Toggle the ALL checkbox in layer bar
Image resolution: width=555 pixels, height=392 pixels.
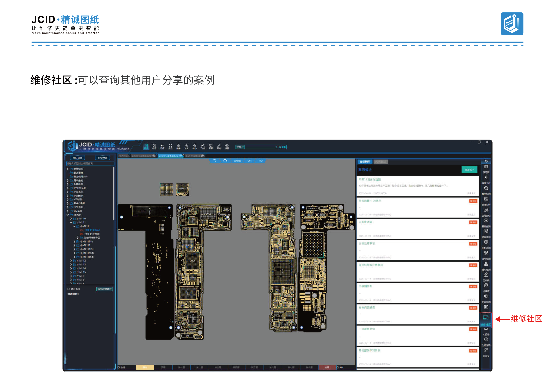coord(338,368)
